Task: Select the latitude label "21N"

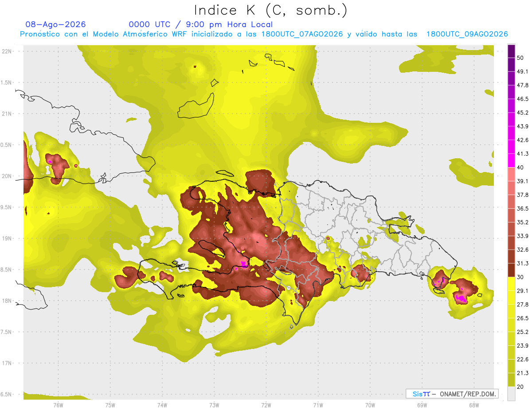Action: [7, 114]
